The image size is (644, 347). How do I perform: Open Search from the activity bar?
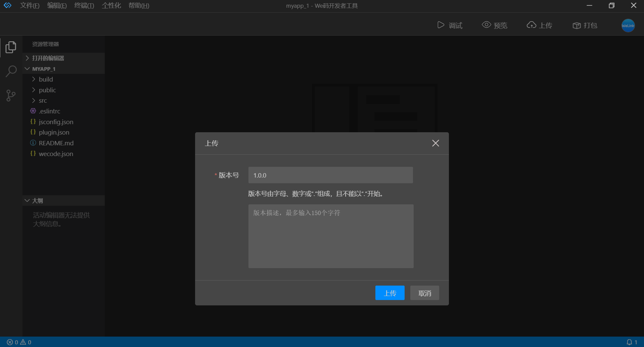[x=10, y=71]
